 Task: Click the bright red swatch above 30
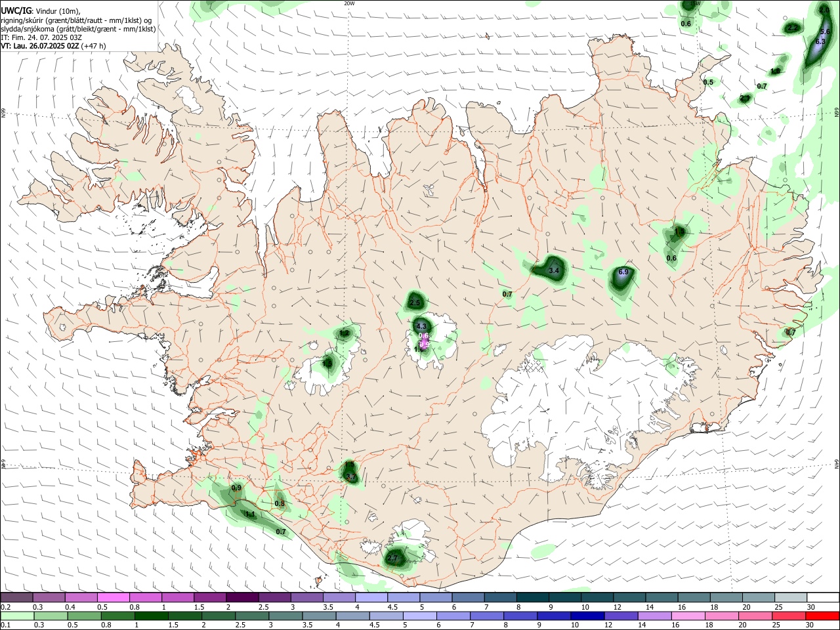821,616
